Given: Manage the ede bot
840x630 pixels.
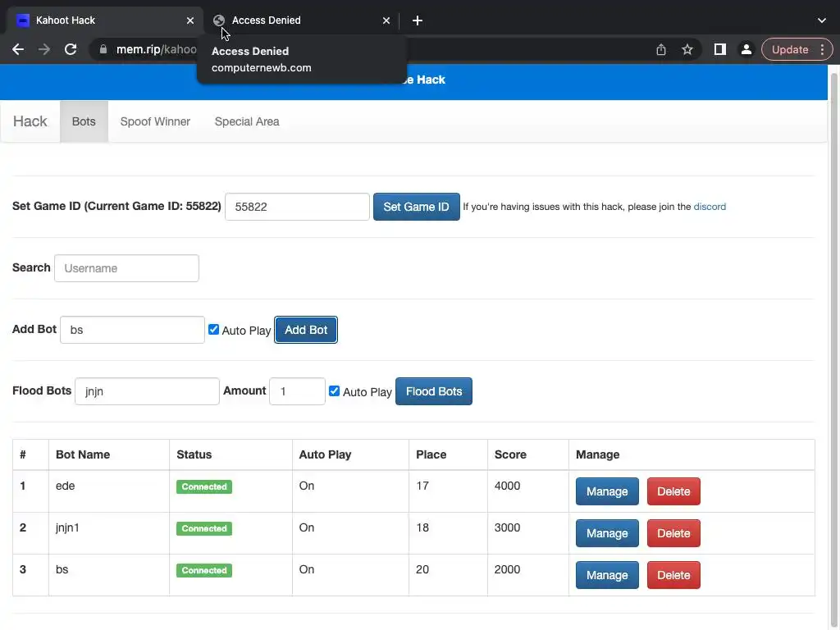Looking at the screenshot, I should [607, 491].
